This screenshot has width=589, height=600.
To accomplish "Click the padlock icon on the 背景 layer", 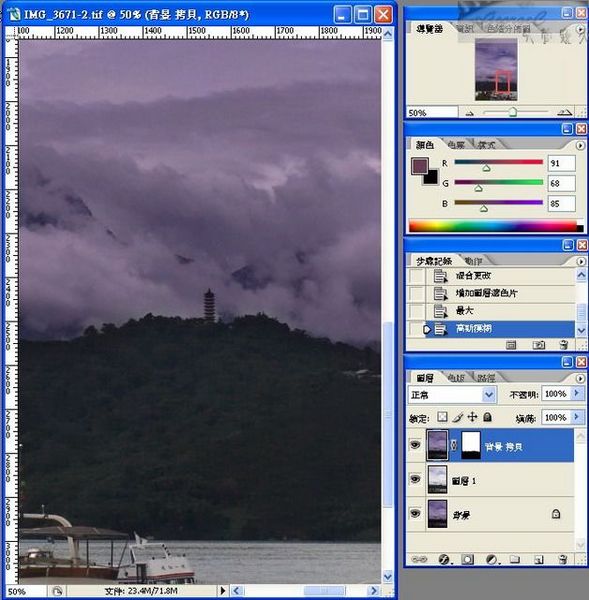I will click(556, 514).
